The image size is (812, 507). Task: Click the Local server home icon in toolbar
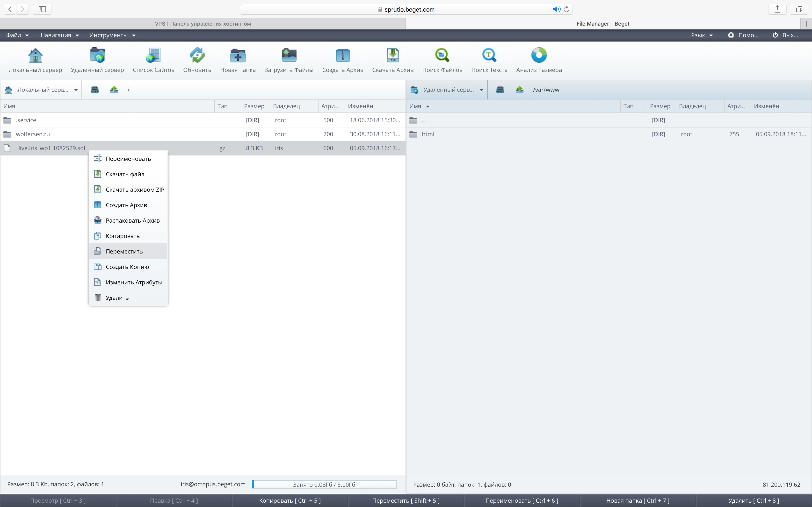[35, 55]
